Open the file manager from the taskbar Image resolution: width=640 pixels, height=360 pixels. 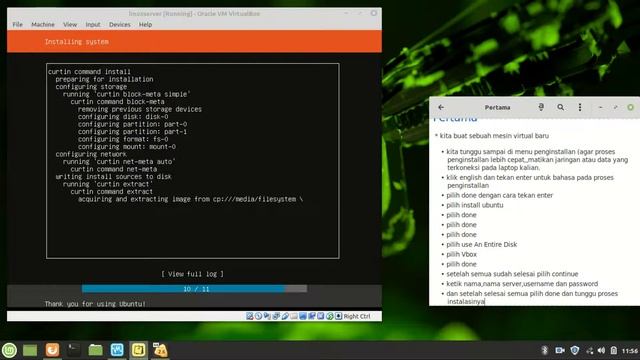coord(95,350)
